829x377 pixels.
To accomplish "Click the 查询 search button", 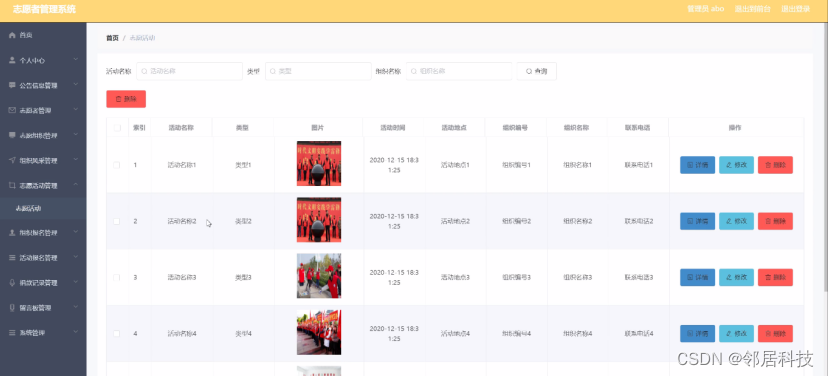I will pos(536,71).
